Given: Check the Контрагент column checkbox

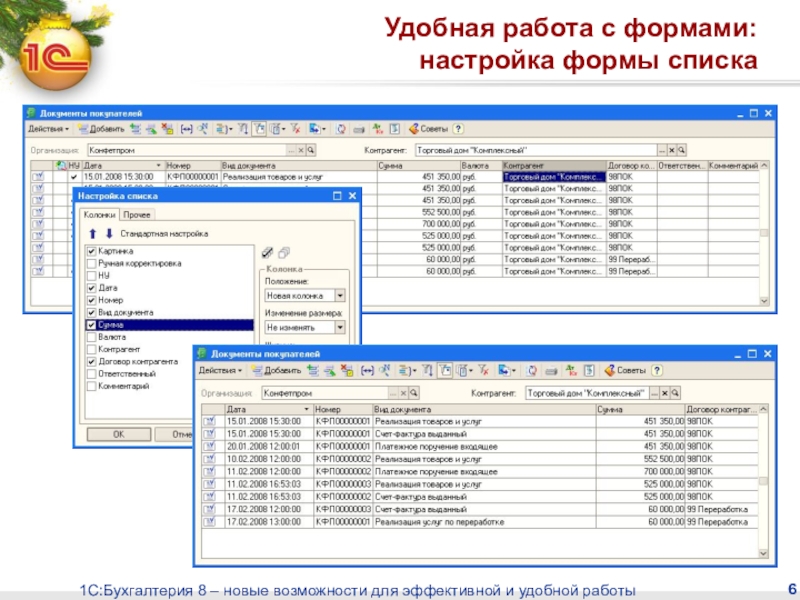Looking at the screenshot, I should [91, 349].
